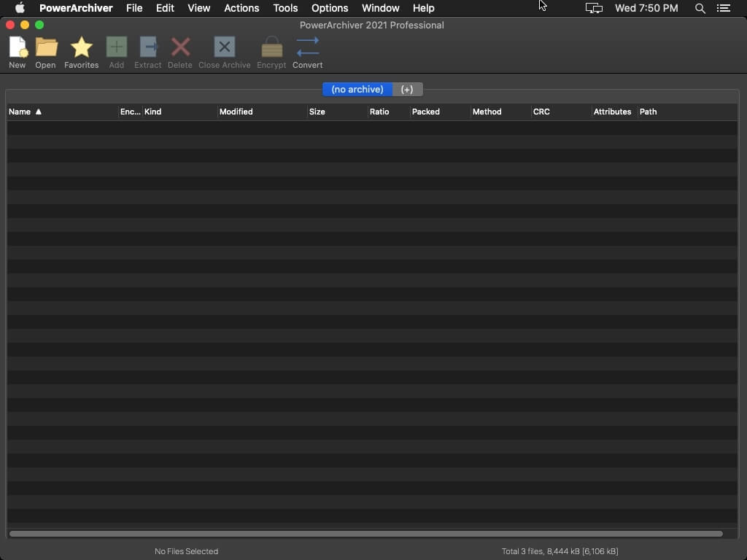Screen dimensions: 747x560
Task: Sort by the Path column header
Action: pyautogui.click(x=688, y=112)
